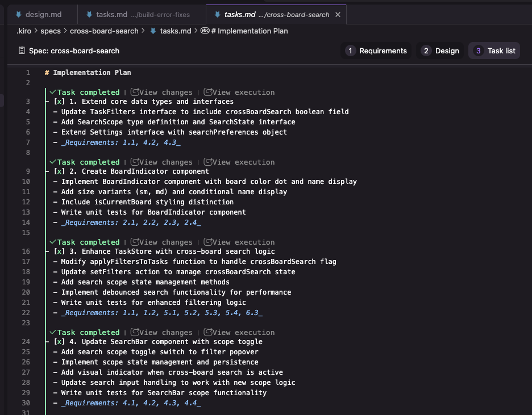Open the ".kiro" breadcrumb dropdown
This screenshot has width=532, height=415.
pos(22,31)
